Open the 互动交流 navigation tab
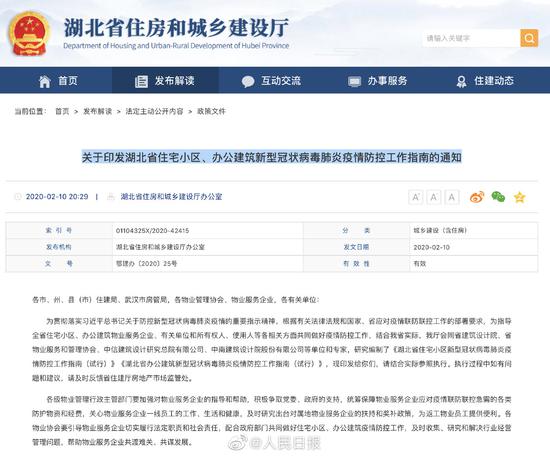 click(x=271, y=81)
